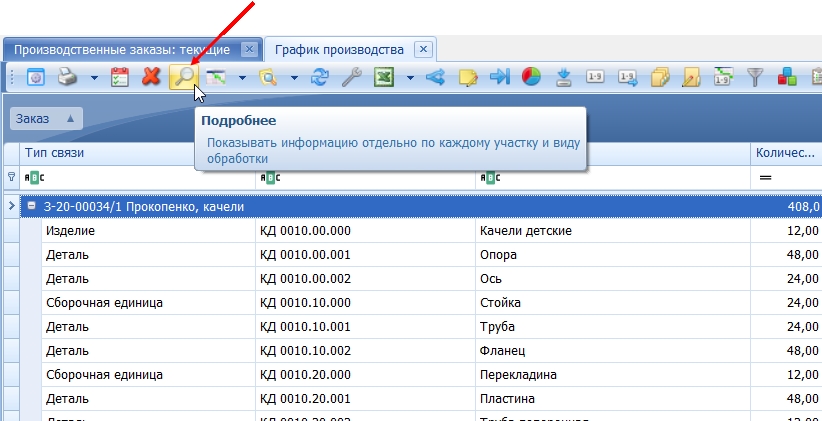Click the Стойка cell

(613, 303)
